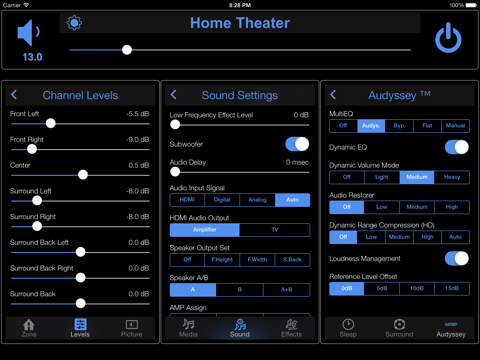Set Reference Level Offset to 15dB
This screenshot has height=360, width=480.
(x=452, y=288)
